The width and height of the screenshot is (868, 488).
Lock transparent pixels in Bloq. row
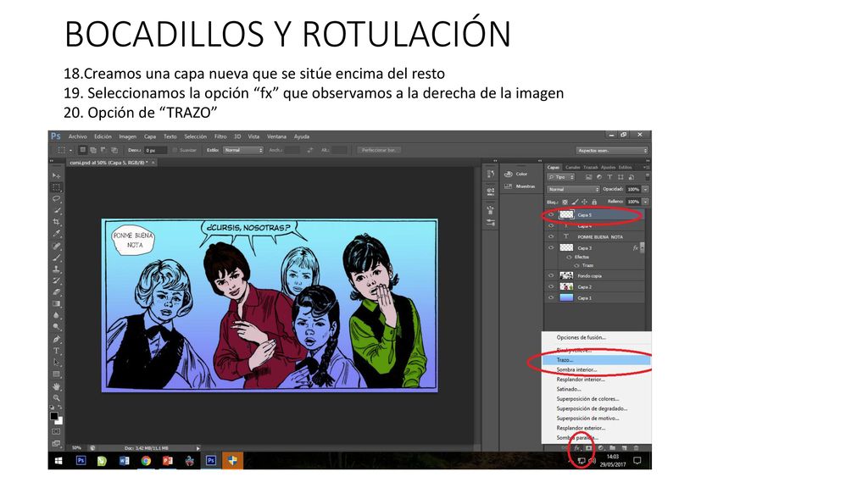(565, 202)
